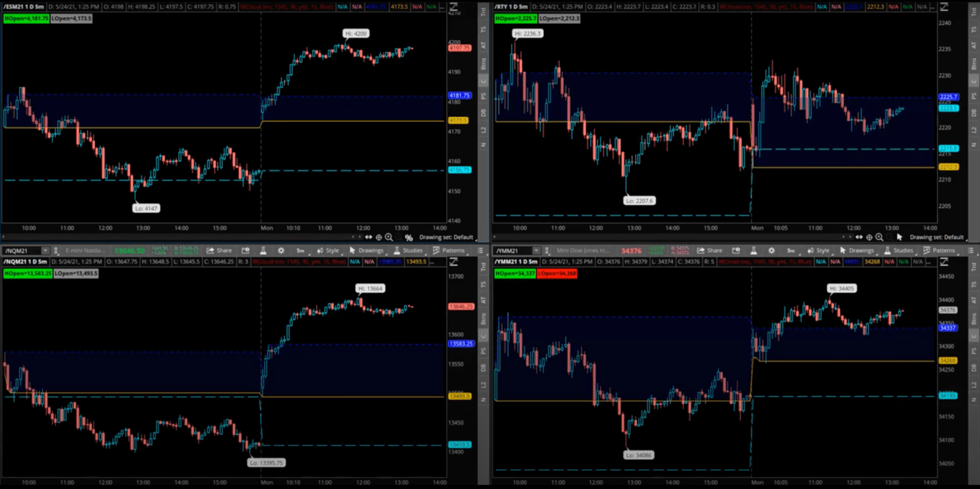Toggle the TS side tab on /ES chart
Image resolution: width=980 pixels, height=489 pixels.
click(x=483, y=29)
